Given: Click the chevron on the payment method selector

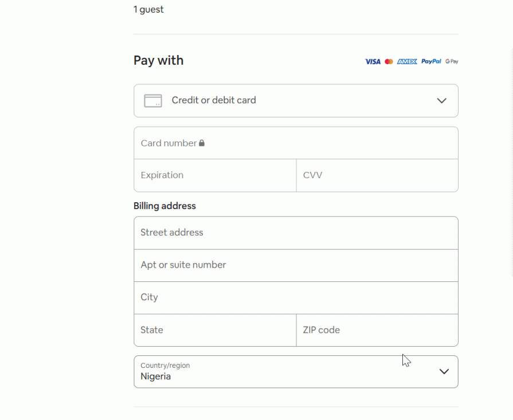Looking at the screenshot, I should 441,100.
